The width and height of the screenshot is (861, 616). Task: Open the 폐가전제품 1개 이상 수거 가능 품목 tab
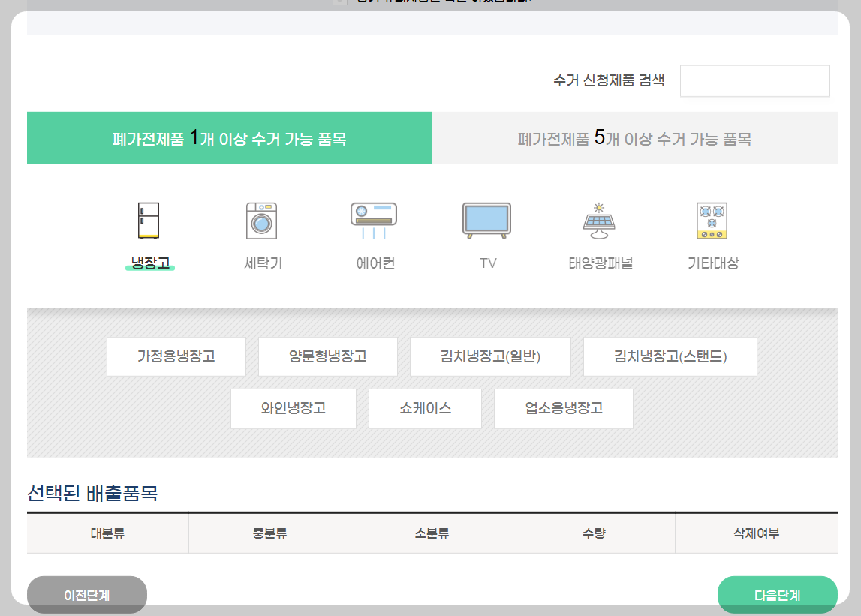pyautogui.click(x=230, y=138)
